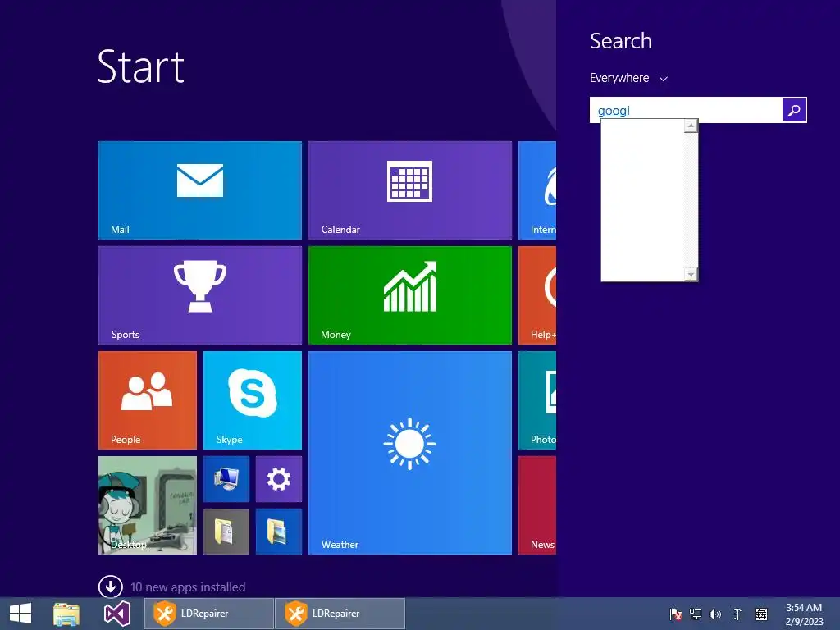This screenshot has width=840, height=630.
Task: Open the Photos tile
Action: tap(537, 400)
